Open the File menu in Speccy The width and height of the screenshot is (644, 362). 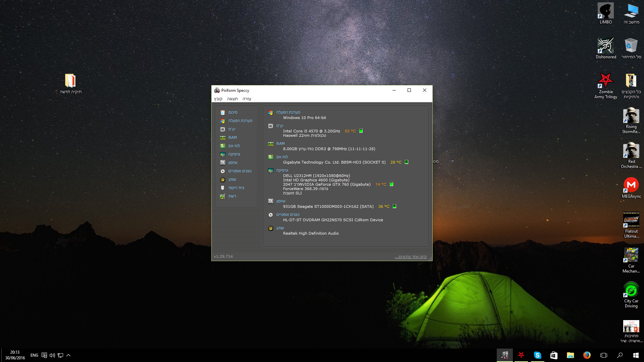(218, 99)
